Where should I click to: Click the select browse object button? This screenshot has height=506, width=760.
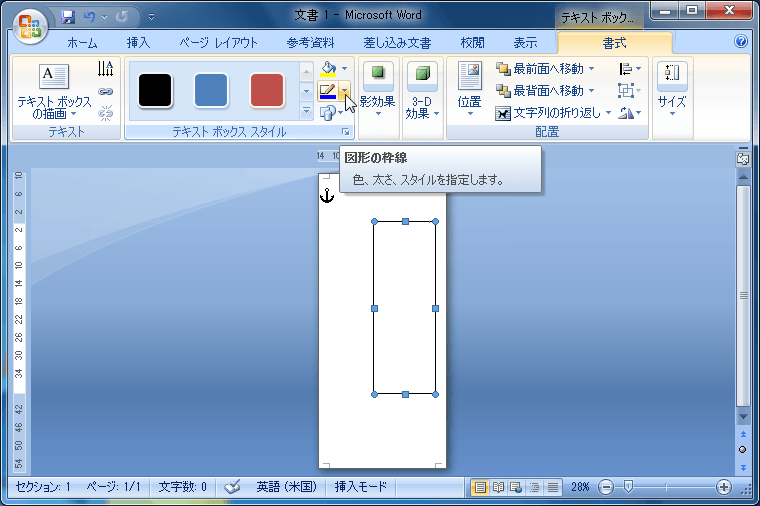click(x=743, y=450)
